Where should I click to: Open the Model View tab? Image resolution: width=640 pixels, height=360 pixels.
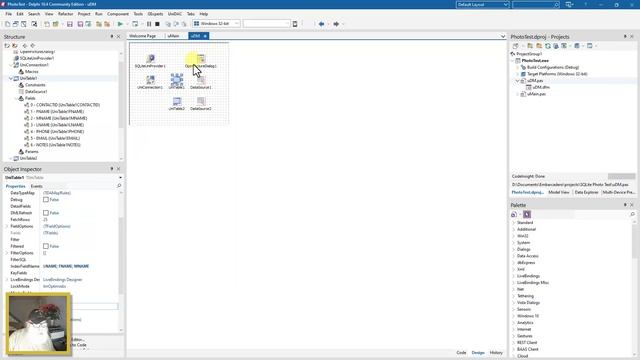coord(559,192)
